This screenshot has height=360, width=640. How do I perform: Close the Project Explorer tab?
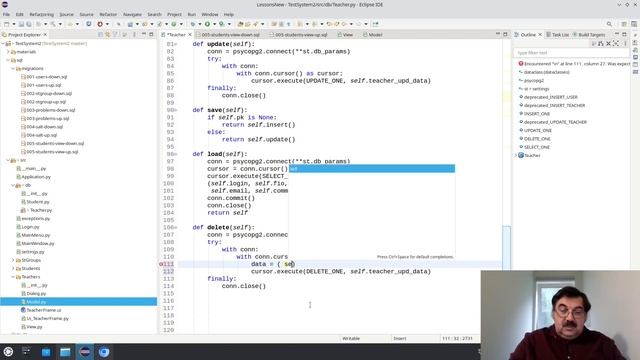tap(45, 35)
